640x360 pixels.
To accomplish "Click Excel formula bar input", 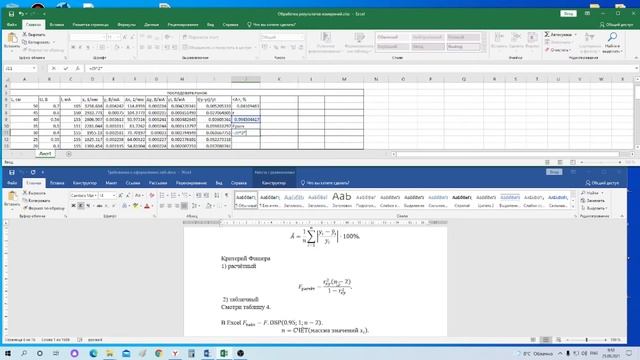I will click(x=359, y=69).
